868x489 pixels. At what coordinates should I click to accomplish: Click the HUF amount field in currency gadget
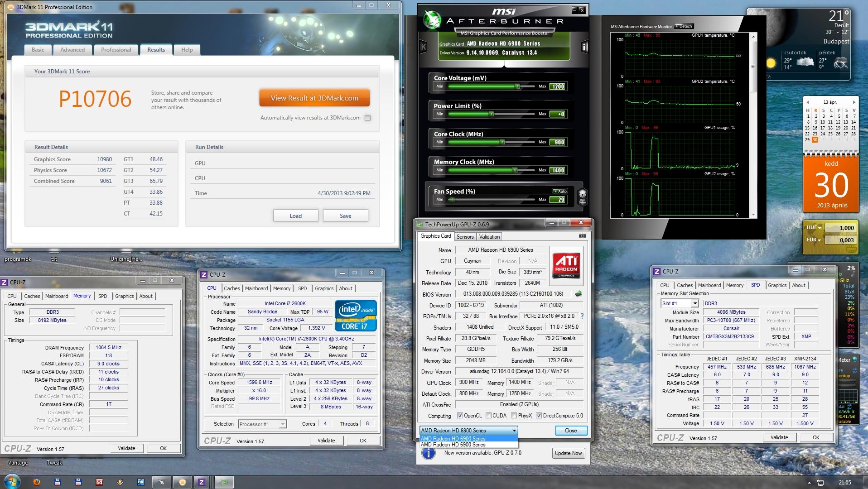[x=840, y=228]
